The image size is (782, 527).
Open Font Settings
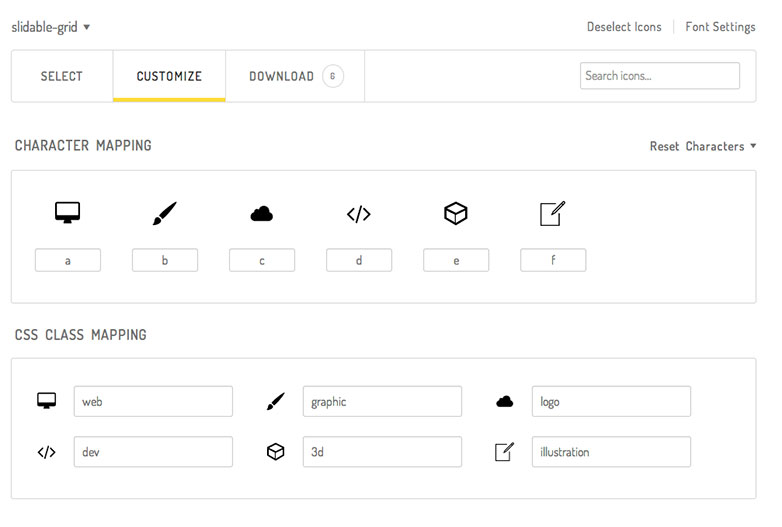pyautogui.click(x=720, y=27)
